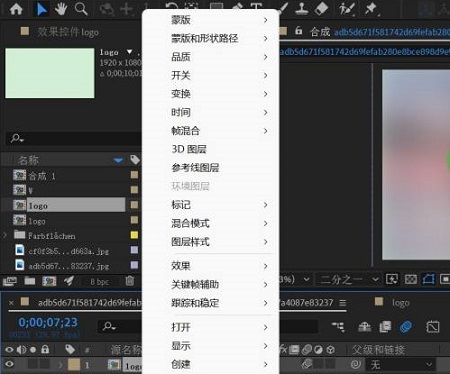This screenshot has height=374, width=450.
Task: Click the Home icon in the toolbar
Action: (16, 9)
